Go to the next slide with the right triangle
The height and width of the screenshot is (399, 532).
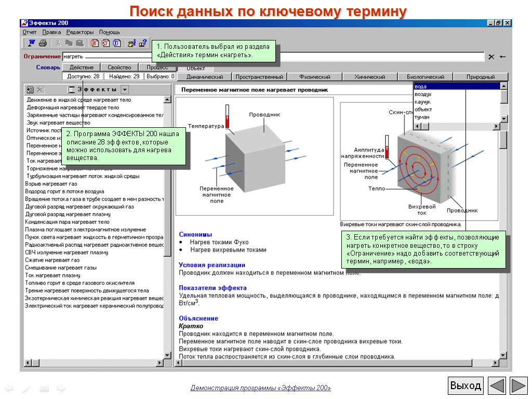pyautogui.click(x=519, y=386)
